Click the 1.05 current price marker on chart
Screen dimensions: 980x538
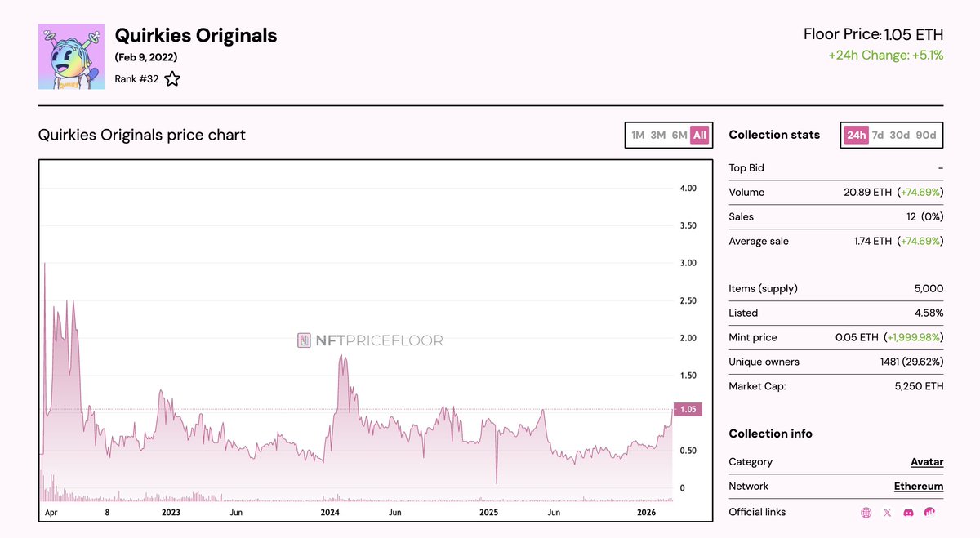688,410
